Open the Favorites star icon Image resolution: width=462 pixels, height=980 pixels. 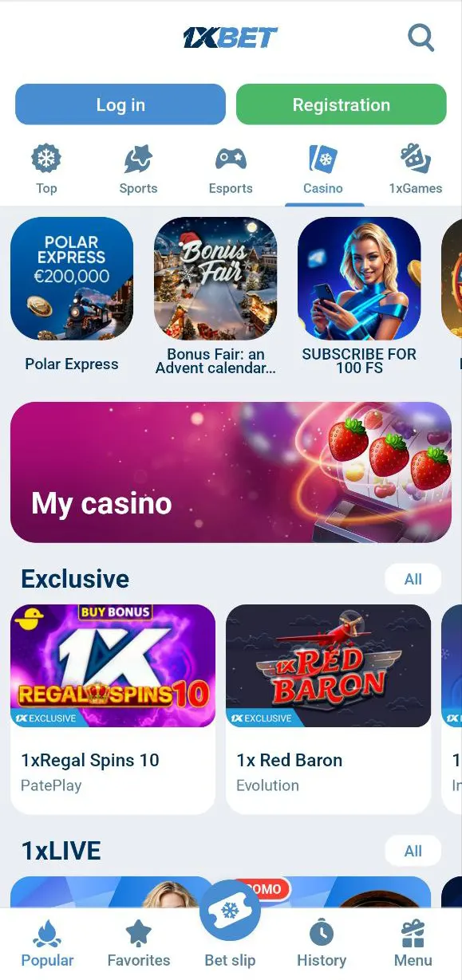(x=139, y=931)
